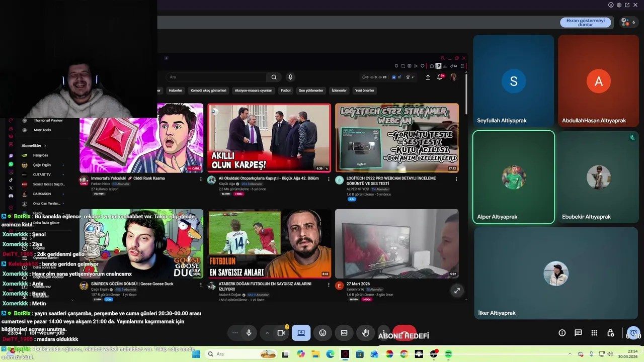Image resolution: width=644 pixels, height=362 pixels.
Task: Select the Haberler filter chip
Action: coord(175,90)
